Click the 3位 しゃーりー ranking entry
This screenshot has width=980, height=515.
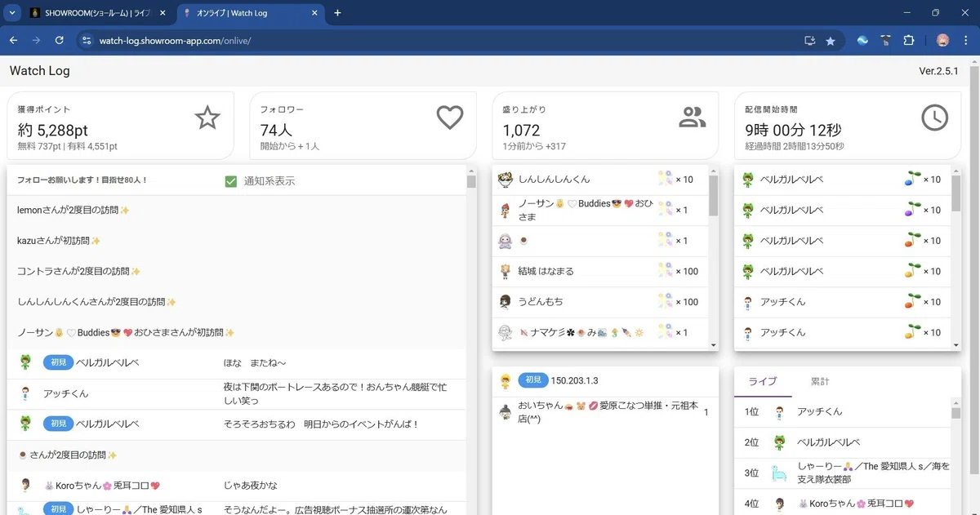point(842,473)
